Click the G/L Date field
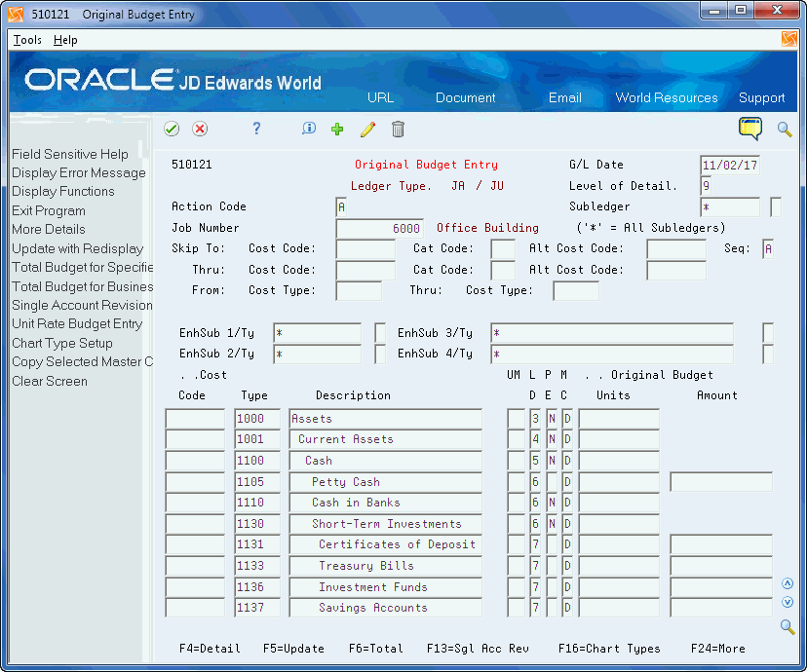 coord(730,165)
